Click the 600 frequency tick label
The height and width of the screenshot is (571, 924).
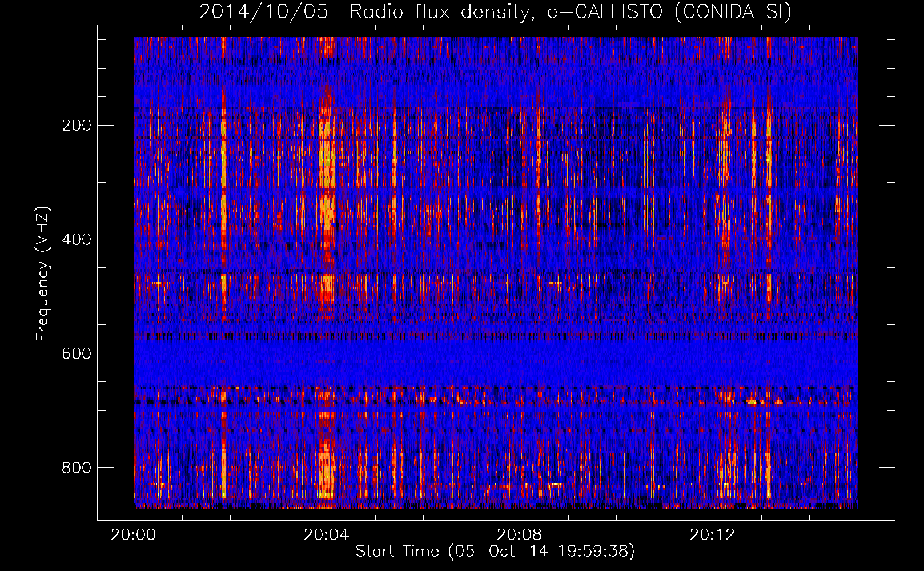76,353
